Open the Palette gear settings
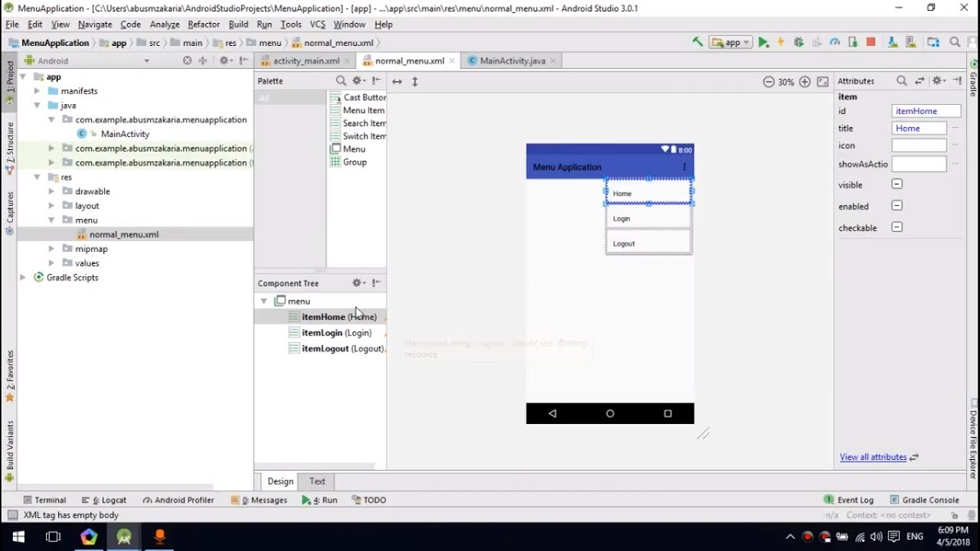980x551 pixels. (358, 80)
